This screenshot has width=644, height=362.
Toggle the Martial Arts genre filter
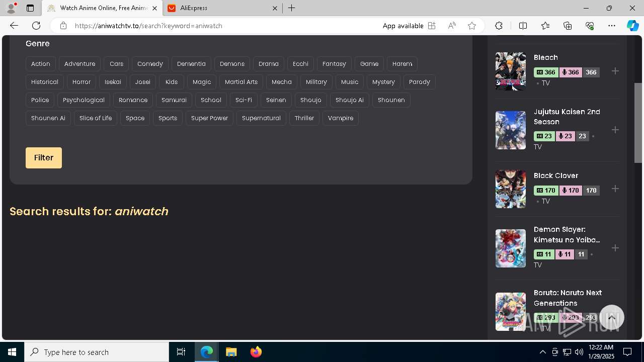click(x=241, y=82)
